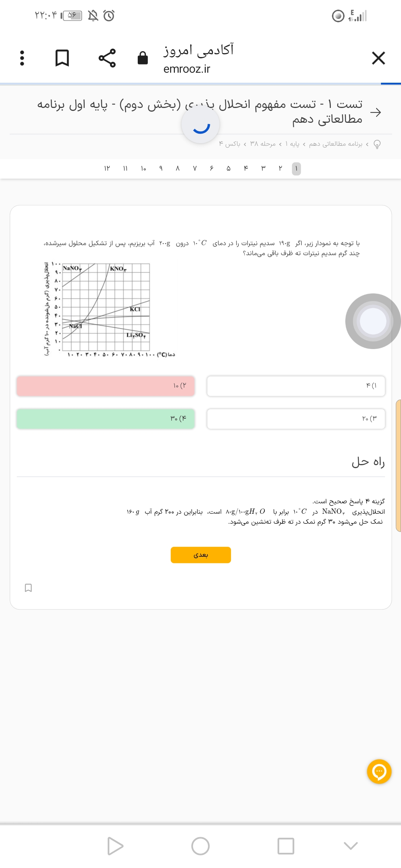Choose the red answer option 2
The width and height of the screenshot is (401, 868).
[x=106, y=386]
